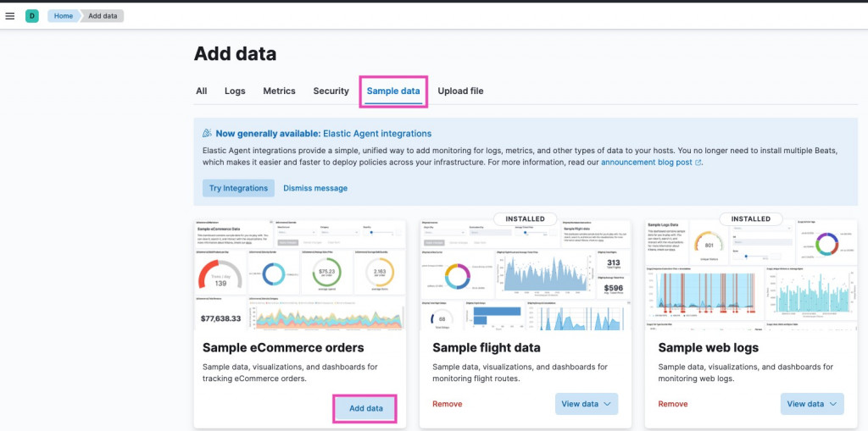Dismiss the Elastic Agent message
868x431 pixels.
point(315,188)
